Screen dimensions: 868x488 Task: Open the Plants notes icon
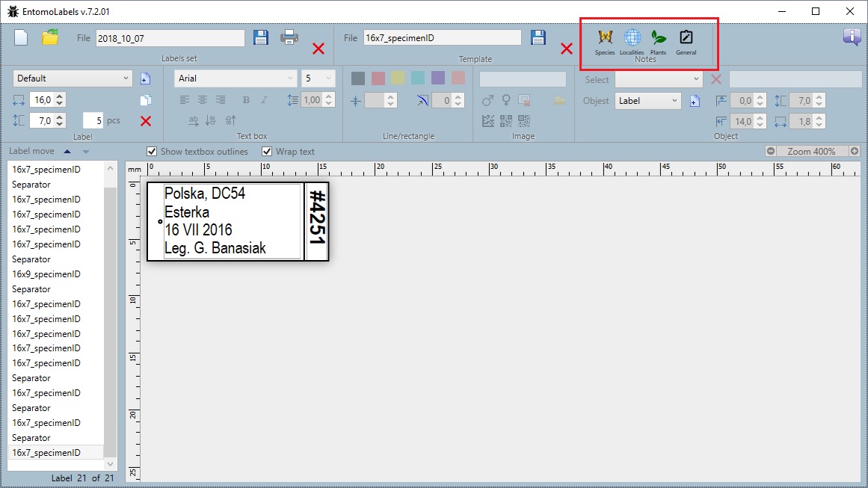pos(658,38)
